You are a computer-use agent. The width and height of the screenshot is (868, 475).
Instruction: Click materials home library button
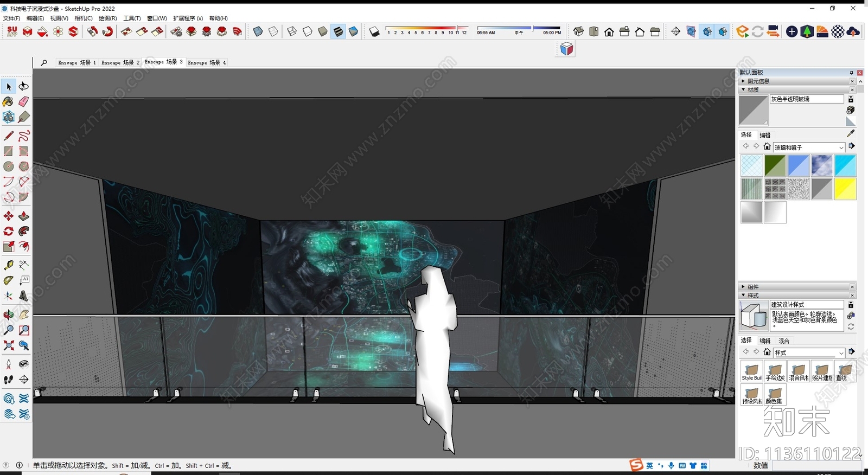(767, 146)
